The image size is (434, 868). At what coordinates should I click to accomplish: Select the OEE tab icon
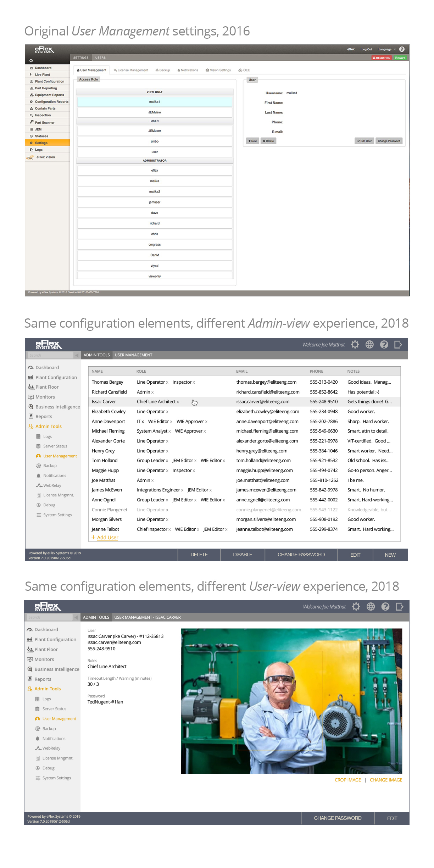coord(241,70)
